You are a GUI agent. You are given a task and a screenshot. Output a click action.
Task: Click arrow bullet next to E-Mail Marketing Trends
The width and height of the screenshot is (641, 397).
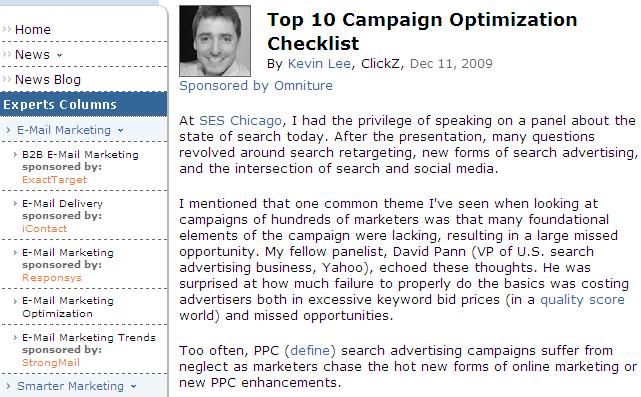(x=15, y=337)
